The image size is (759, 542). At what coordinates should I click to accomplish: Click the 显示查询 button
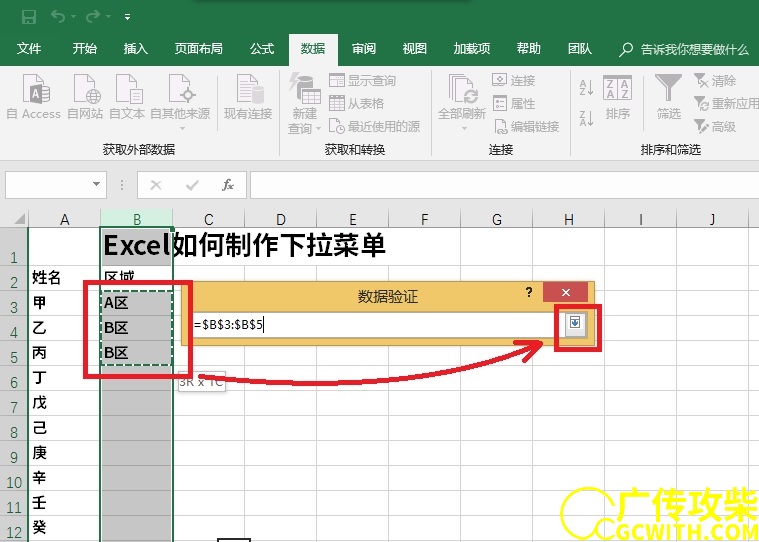363,80
